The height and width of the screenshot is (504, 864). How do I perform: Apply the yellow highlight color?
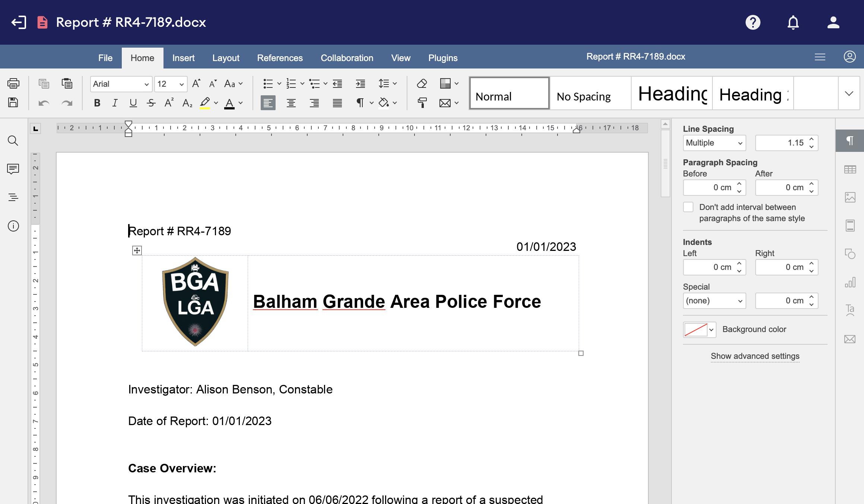pos(205,103)
